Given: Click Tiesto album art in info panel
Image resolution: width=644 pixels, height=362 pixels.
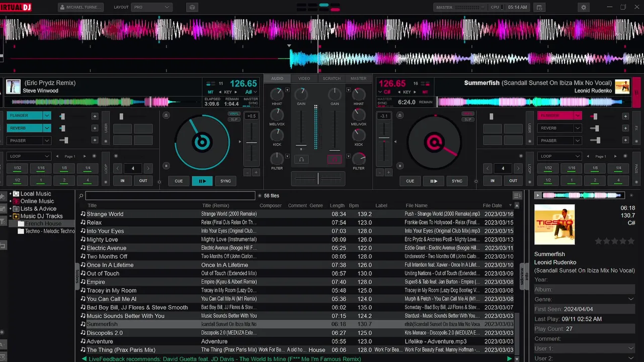Looking at the screenshot, I should click(554, 224).
